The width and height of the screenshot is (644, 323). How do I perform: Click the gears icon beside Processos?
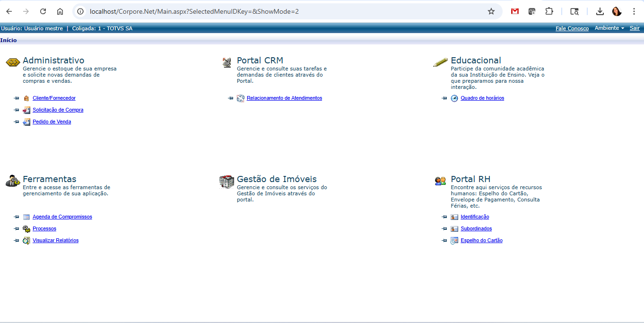pyautogui.click(x=26, y=229)
